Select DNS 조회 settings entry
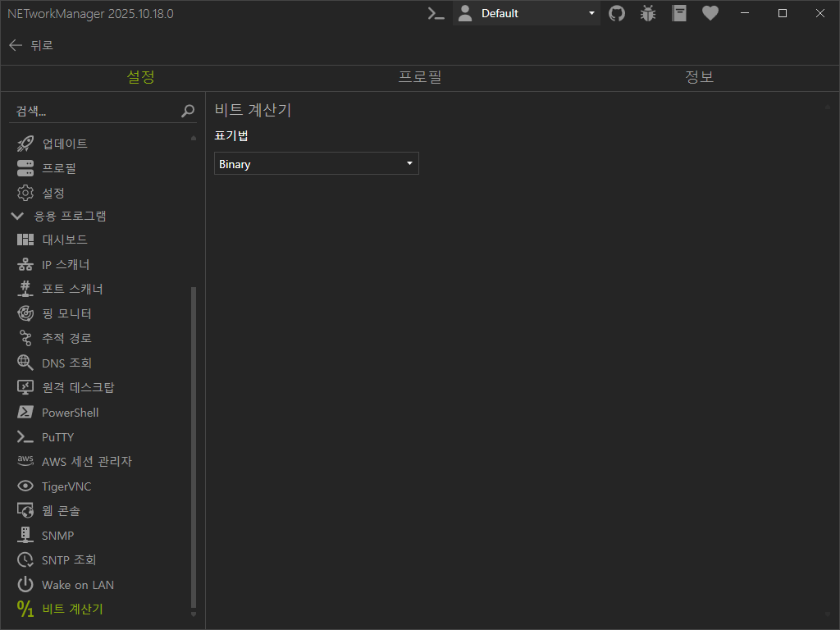 pos(103,363)
